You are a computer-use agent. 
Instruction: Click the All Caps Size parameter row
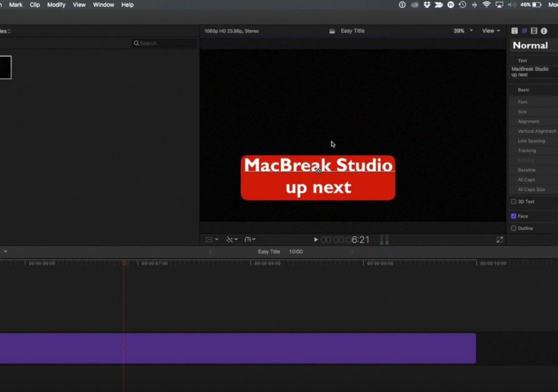pyautogui.click(x=533, y=189)
